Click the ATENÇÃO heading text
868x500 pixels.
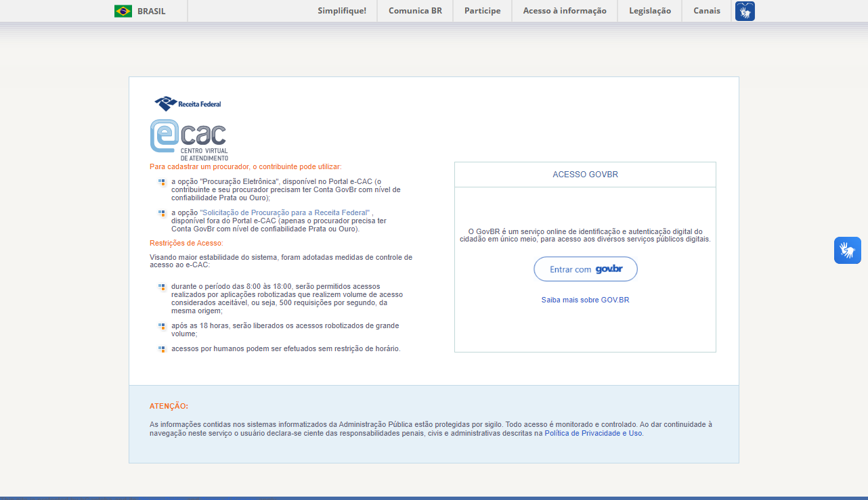coord(169,406)
